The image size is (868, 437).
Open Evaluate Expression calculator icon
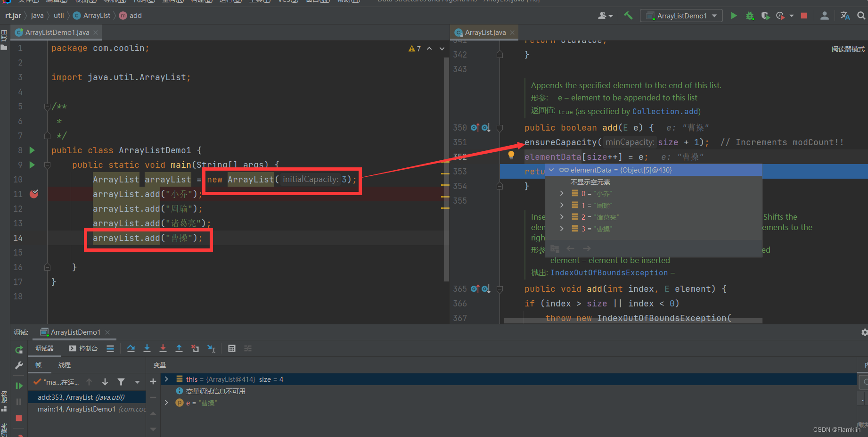pos(232,349)
